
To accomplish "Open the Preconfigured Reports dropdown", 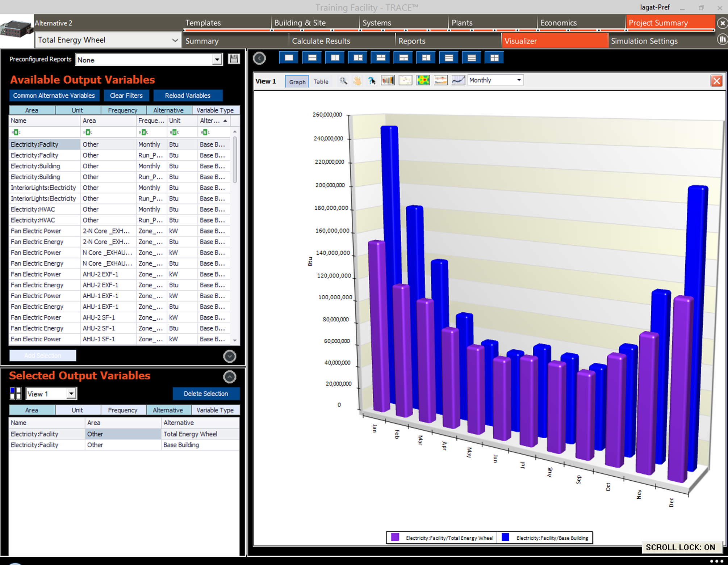I will pos(216,59).
